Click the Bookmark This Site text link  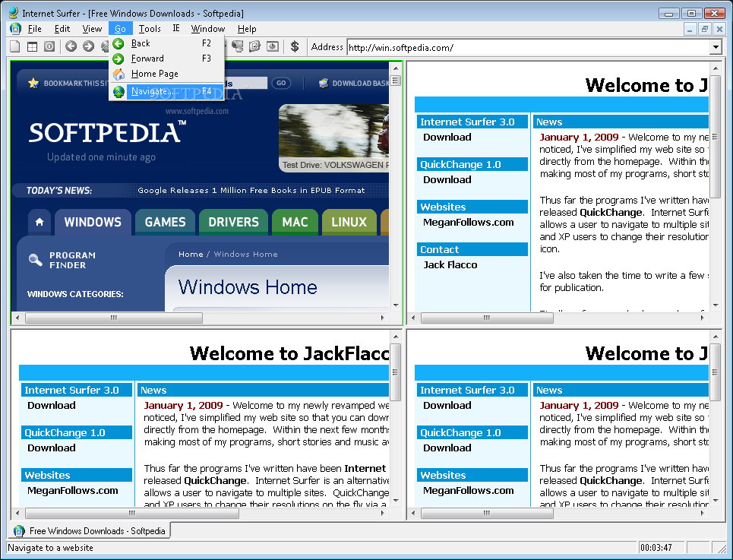76,84
